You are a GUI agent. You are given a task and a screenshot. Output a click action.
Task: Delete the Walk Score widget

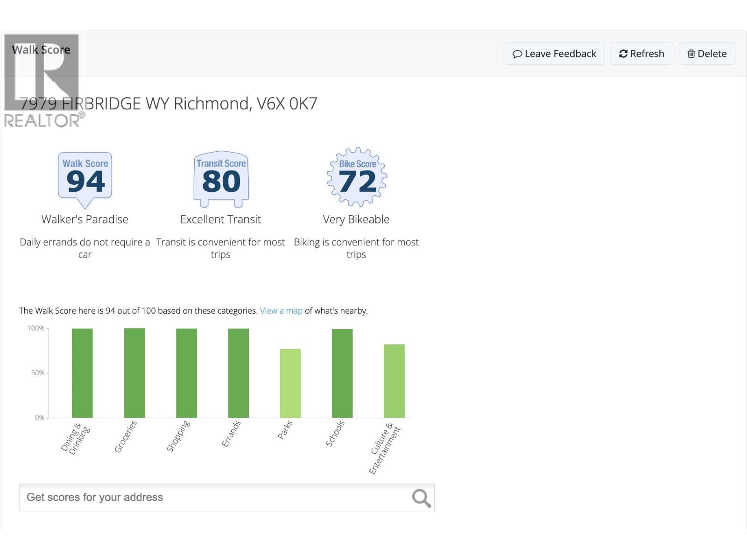[707, 54]
